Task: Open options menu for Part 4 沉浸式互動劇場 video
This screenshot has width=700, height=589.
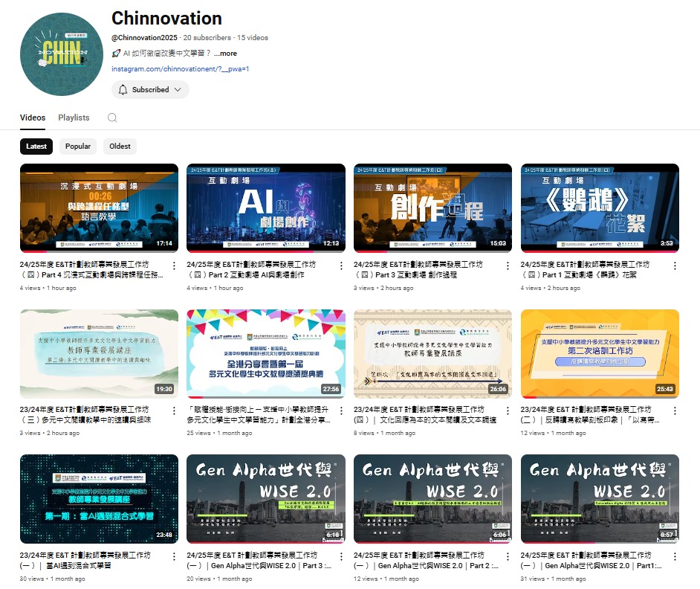Action: 174,265
